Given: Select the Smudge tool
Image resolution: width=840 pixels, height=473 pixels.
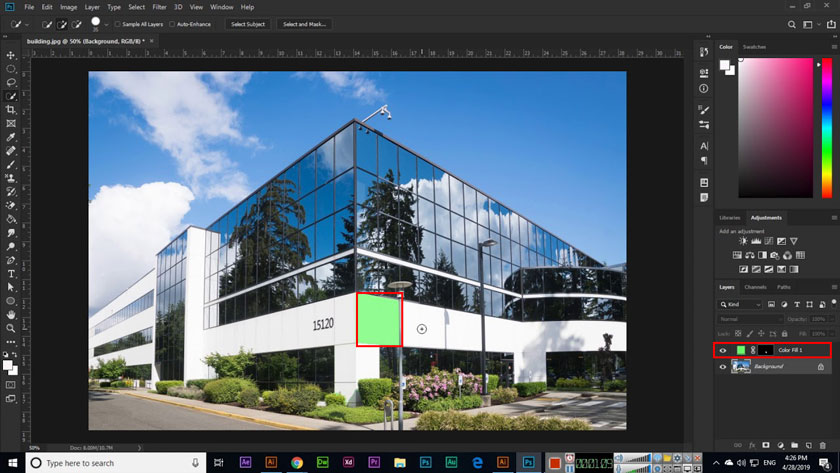Looking at the screenshot, I should [x=10, y=233].
